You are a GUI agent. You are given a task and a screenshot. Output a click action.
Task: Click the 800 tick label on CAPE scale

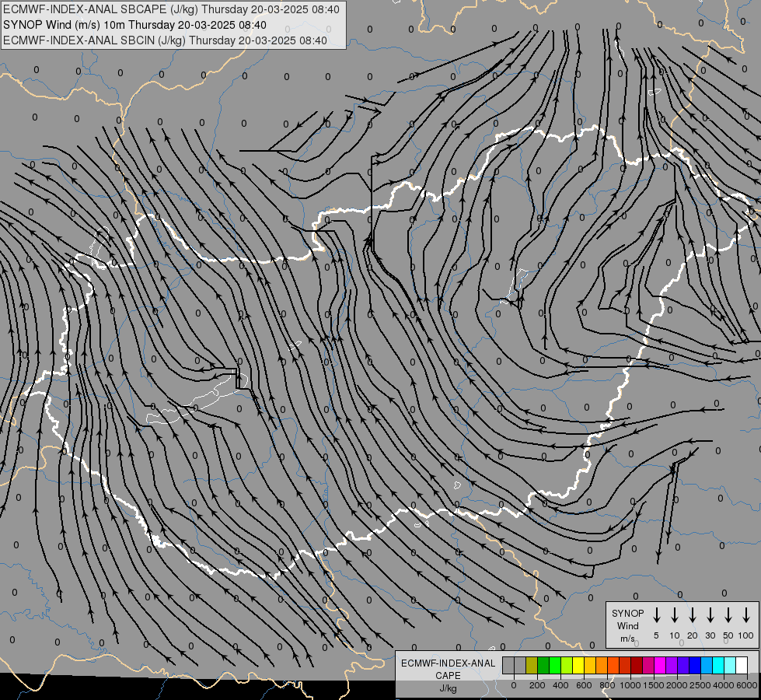pos(607,685)
